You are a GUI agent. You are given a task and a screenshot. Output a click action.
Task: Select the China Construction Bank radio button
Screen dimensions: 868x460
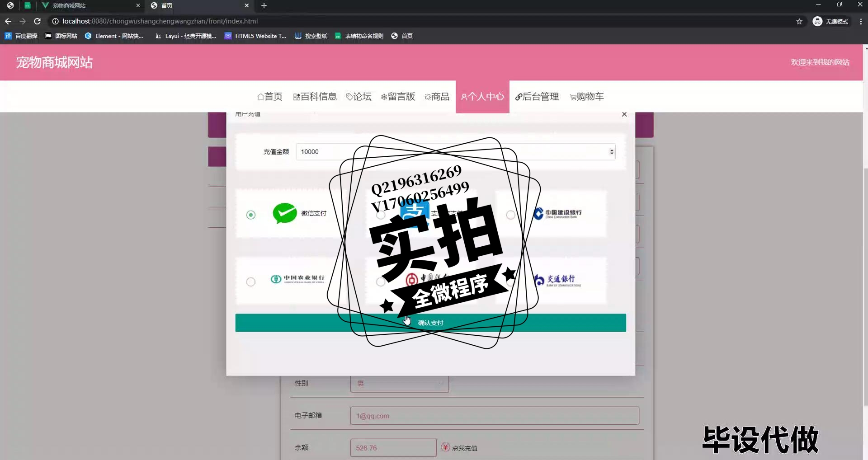pyautogui.click(x=510, y=215)
